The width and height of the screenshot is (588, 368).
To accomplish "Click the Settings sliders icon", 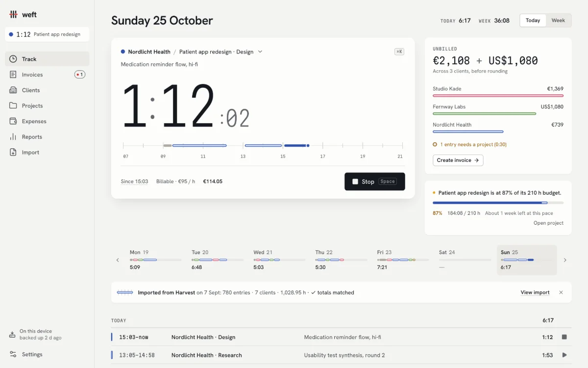I will (13, 354).
